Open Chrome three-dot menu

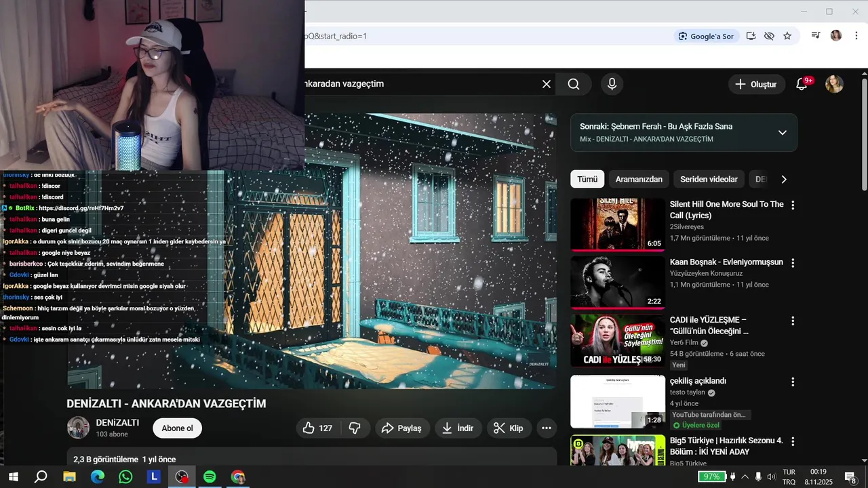point(857,35)
